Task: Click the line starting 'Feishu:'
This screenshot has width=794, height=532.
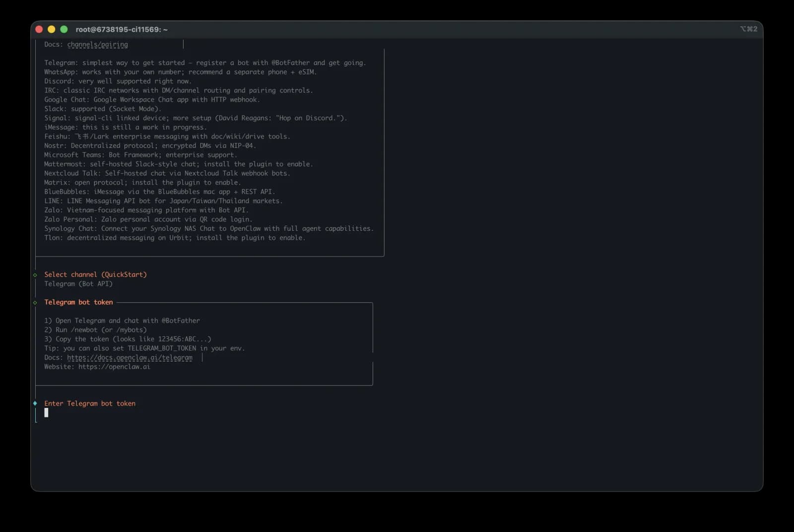Action: [x=167, y=136]
